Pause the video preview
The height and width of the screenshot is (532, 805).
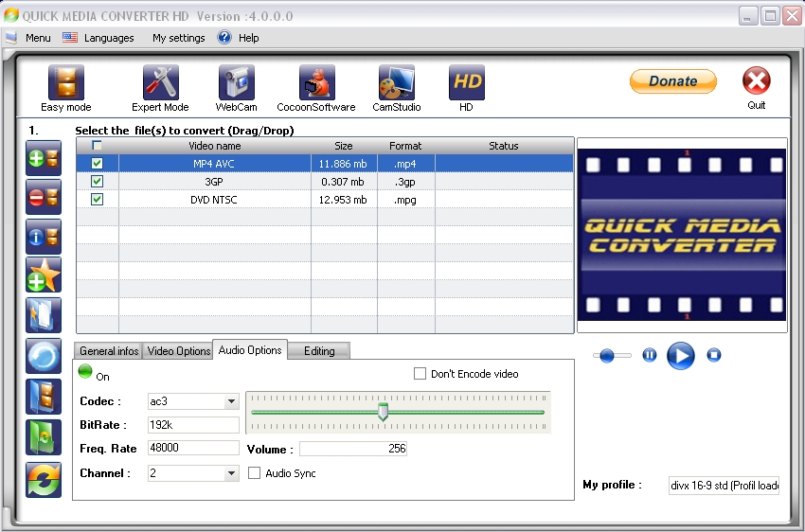click(x=650, y=355)
